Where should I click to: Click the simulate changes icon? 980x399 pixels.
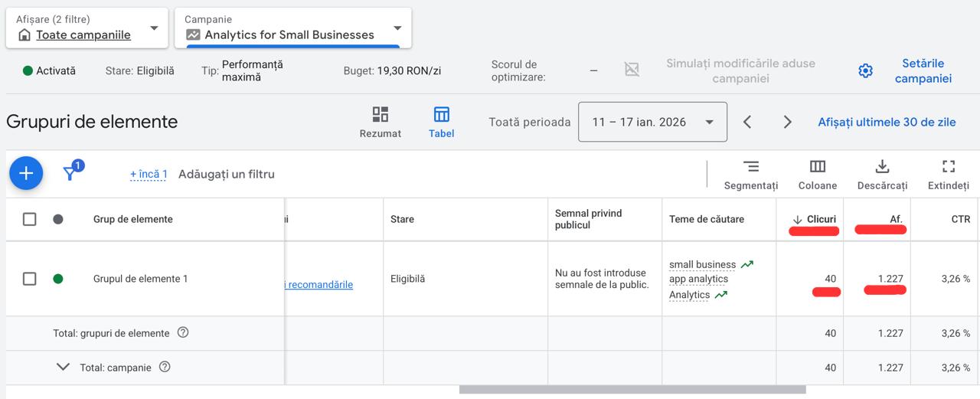tap(632, 70)
